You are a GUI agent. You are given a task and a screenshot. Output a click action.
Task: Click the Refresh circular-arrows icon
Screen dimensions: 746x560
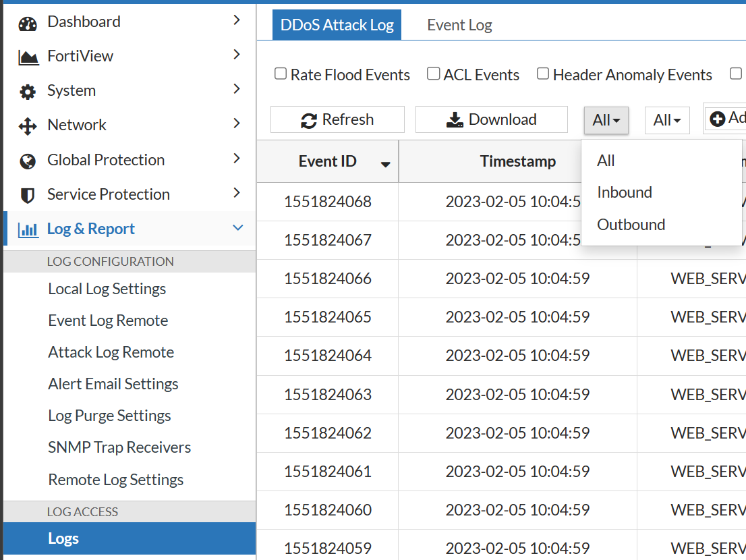[309, 119]
